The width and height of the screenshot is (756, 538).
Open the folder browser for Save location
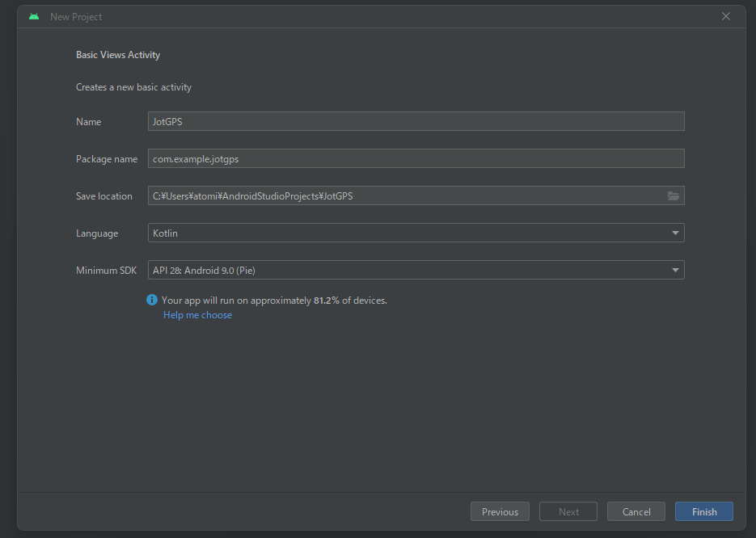pyautogui.click(x=672, y=195)
